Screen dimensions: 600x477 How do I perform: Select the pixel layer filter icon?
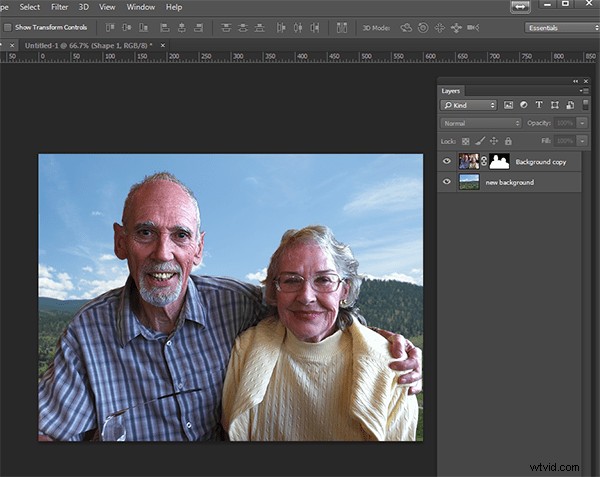tap(508, 105)
